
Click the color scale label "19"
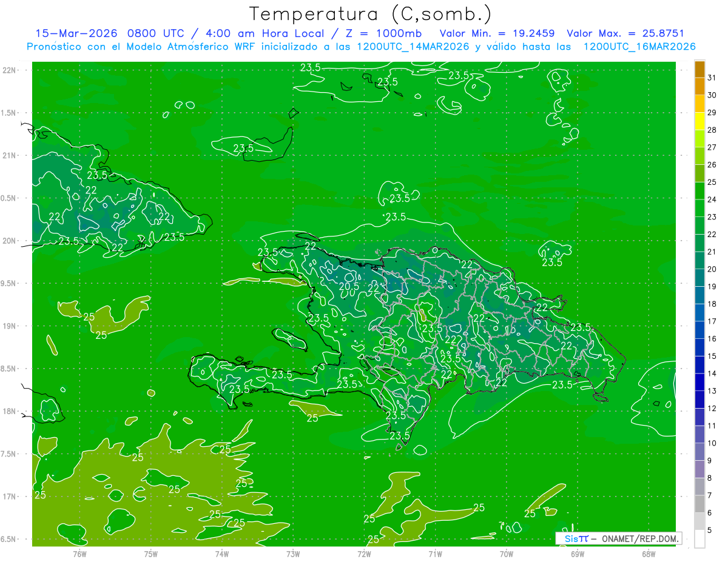712,287
